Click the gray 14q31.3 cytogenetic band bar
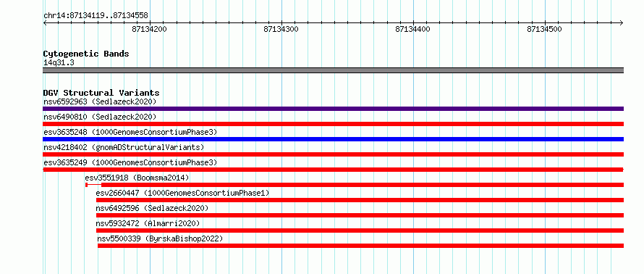This screenshot has width=644, height=274. (x=333, y=70)
